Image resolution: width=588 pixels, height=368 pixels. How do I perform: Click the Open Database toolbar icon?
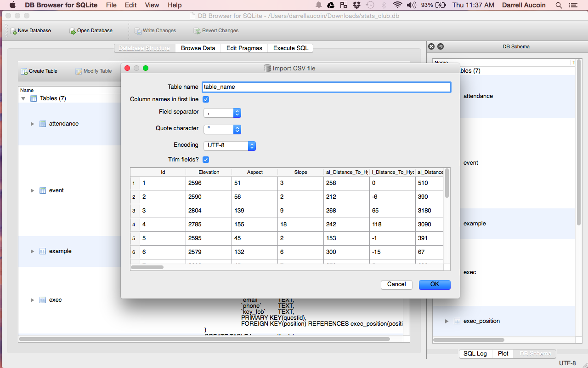click(73, 31)
